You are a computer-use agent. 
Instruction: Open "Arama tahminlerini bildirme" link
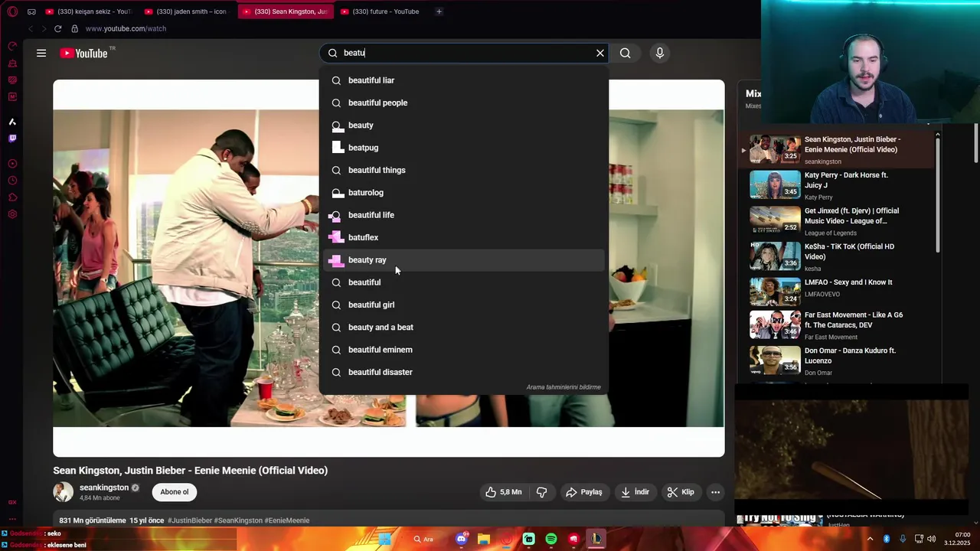point(563,387)
